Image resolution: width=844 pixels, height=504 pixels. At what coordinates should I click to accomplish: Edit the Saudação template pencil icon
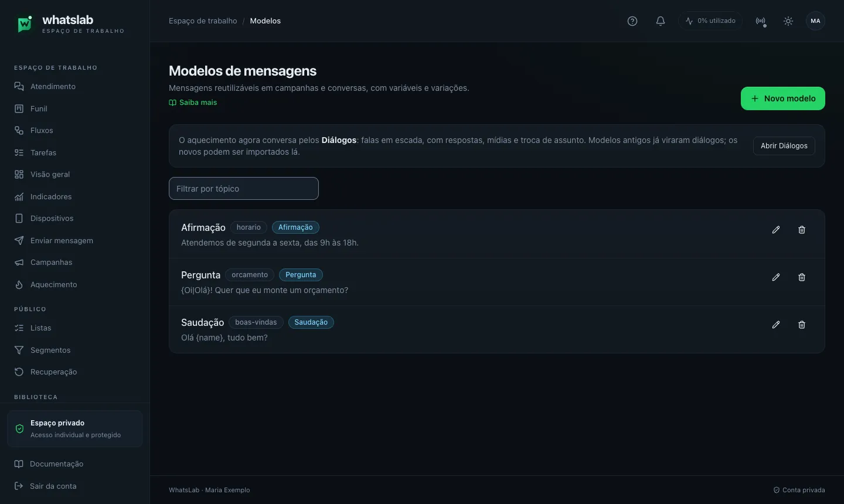tap(776, 325)
